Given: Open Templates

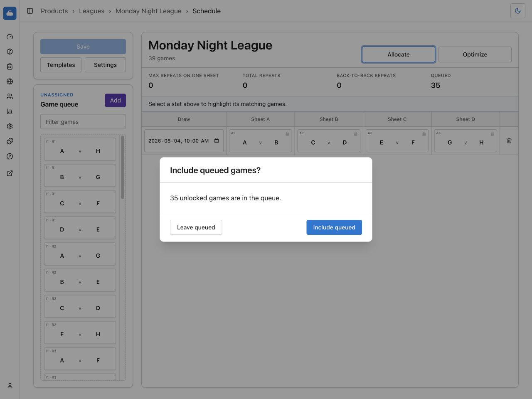Looking at the screenshot, I should [61, 65].
